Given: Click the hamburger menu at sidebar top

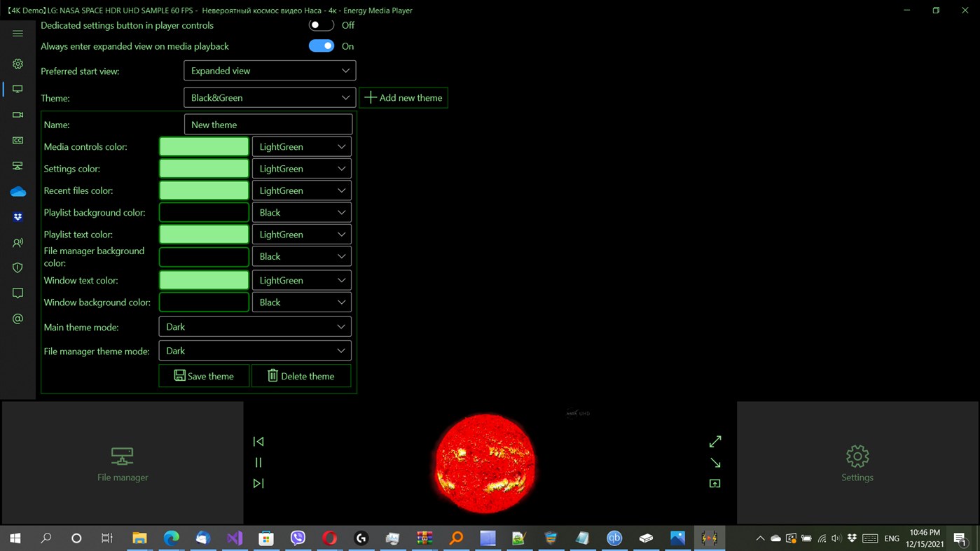Looking at the screenshot, I should [x=18, y=33].
